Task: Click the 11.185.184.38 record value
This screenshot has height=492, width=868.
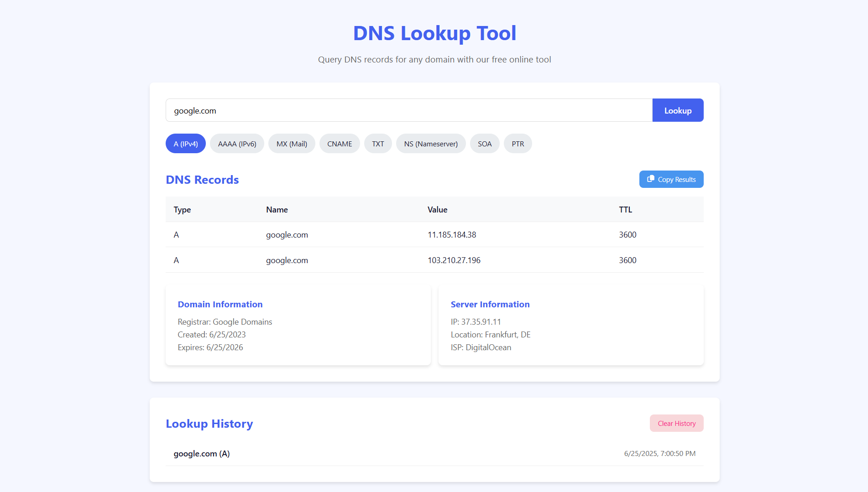Action: tap(452, 235)
